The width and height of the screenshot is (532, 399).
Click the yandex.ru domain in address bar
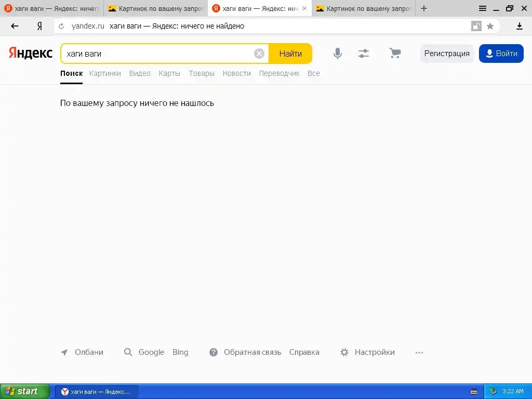88,26
